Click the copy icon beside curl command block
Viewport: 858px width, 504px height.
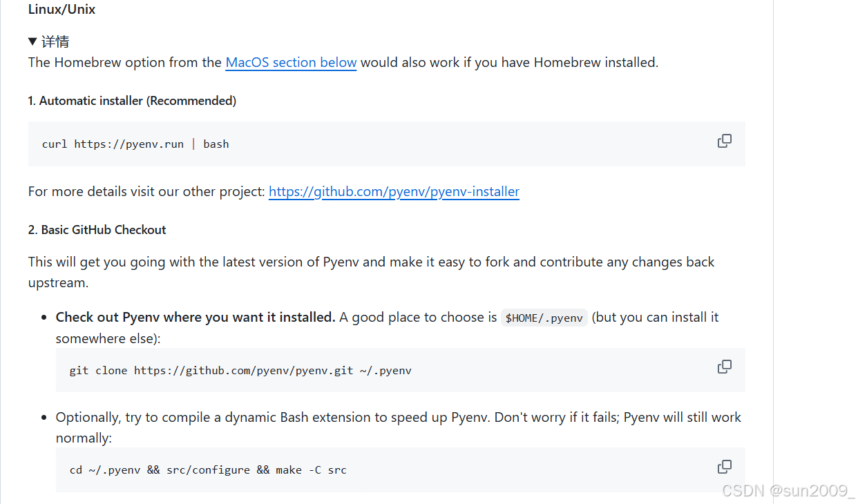[724, 140]
